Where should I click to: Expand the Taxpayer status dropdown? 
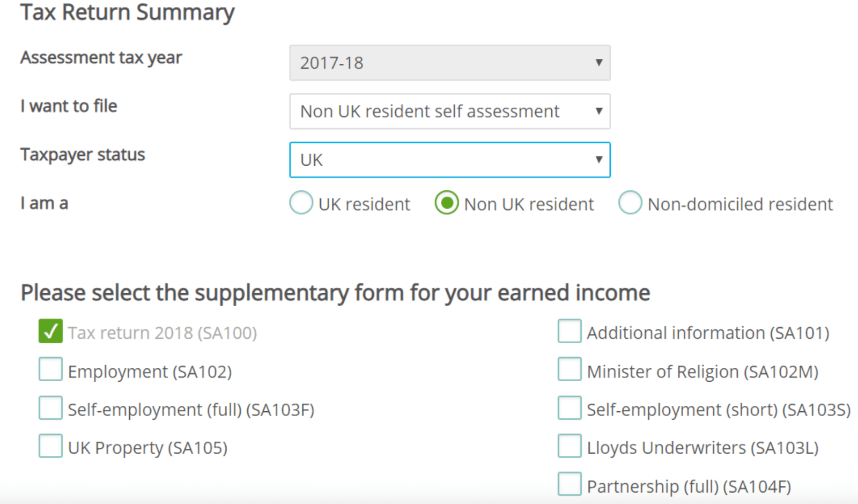(x=449, y=160)
